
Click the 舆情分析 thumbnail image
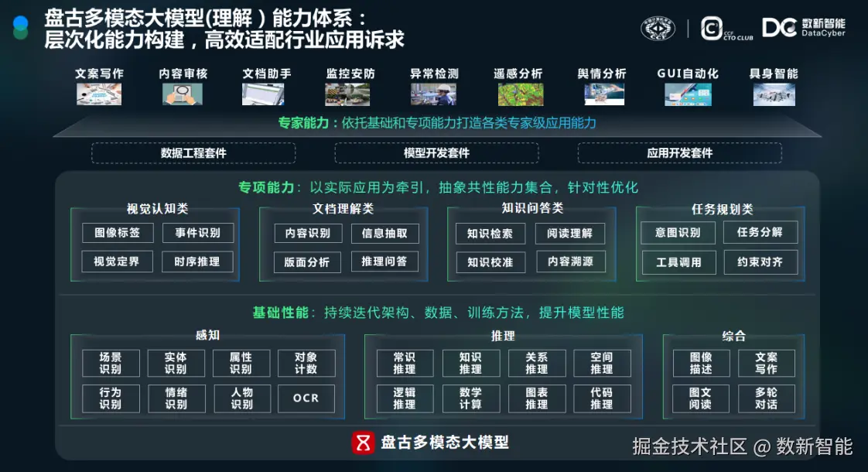(x=604, y=94)
